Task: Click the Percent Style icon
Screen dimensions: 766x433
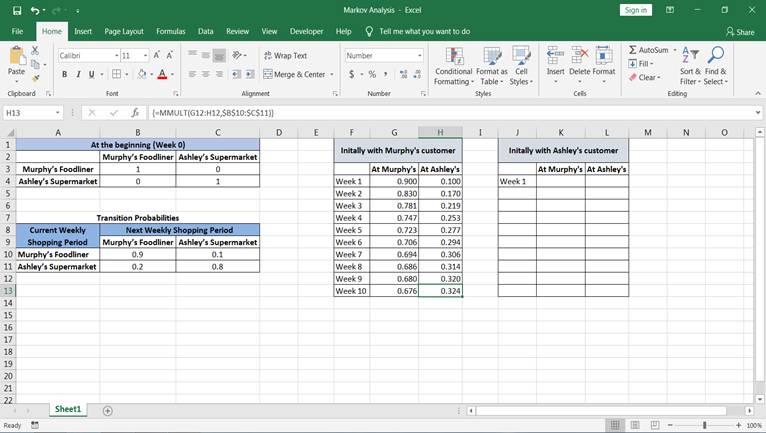Action: (x=372, y=74)
